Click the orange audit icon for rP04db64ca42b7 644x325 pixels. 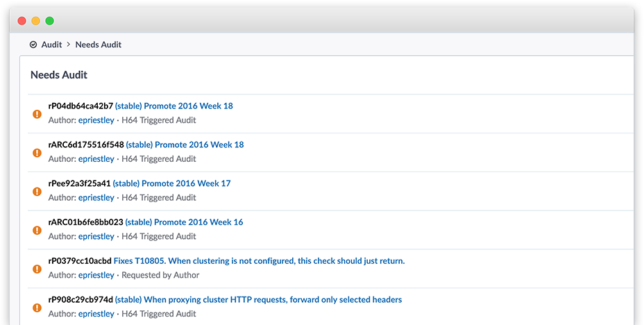pyautogui.click(x=37, y=114)
